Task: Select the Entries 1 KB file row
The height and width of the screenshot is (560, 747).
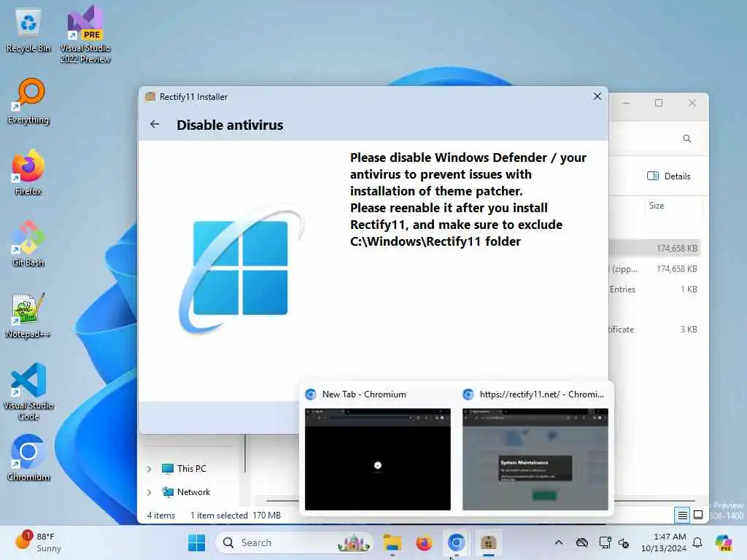Action: tap(655, 289)
